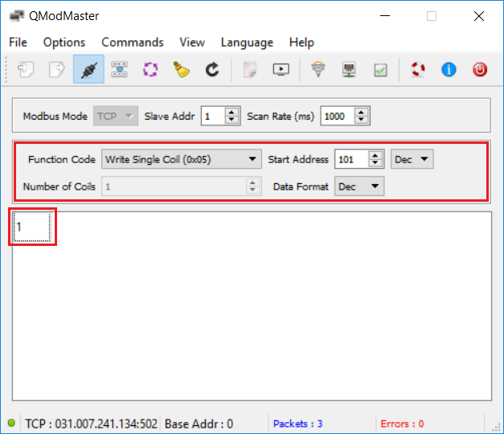The width and height of the screenshot is (504, 434).
Task: Open Modbus RTU serial settings icon
Action: 318,69
